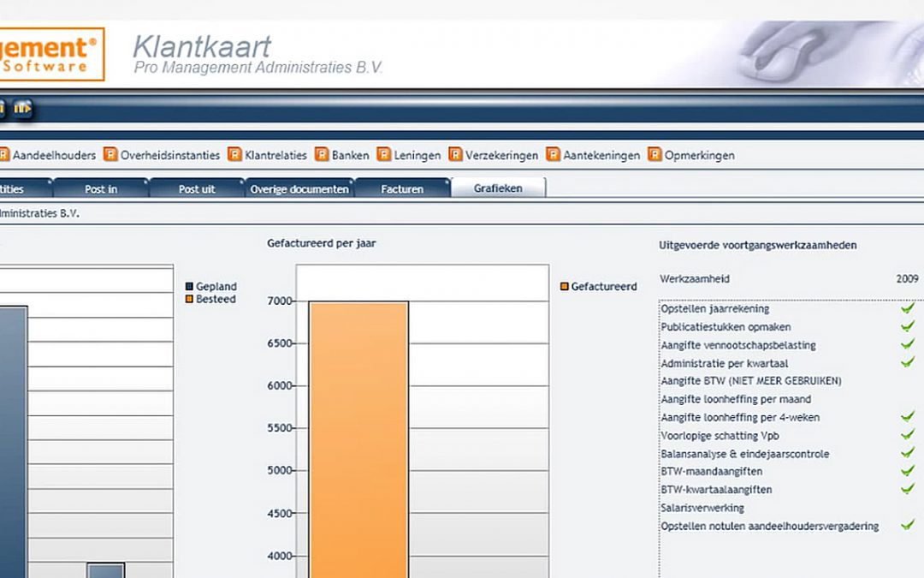Select the Grafieken tab

tap(498, 188)
